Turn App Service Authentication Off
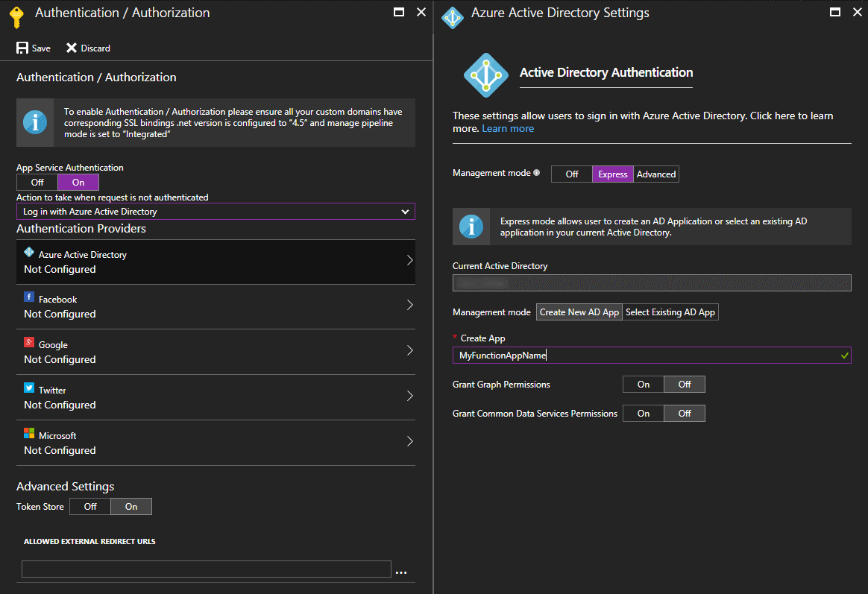This screenshot has height=594, width=868. pyautogui.click(x=37, y=183)
